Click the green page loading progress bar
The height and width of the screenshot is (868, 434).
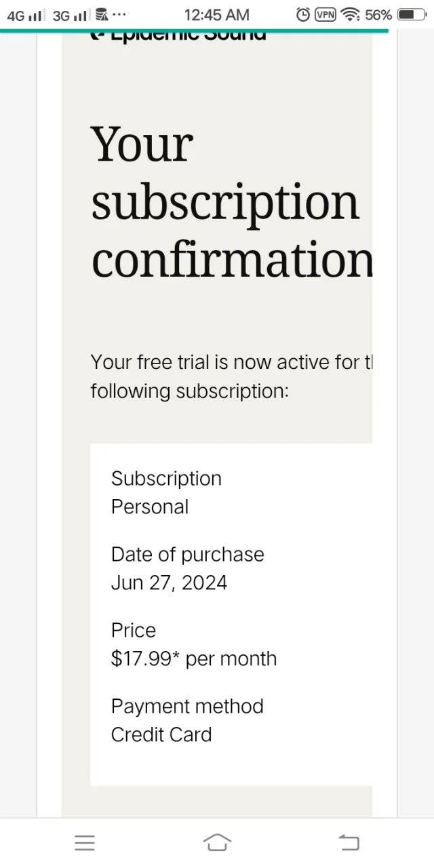[195, 31]
